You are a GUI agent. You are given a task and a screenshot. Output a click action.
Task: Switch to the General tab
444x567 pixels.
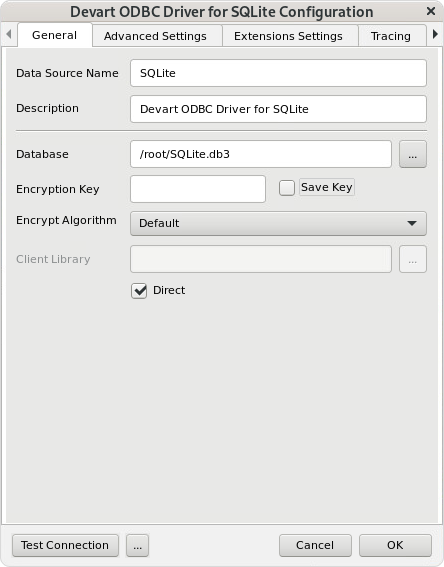point(55,35)
